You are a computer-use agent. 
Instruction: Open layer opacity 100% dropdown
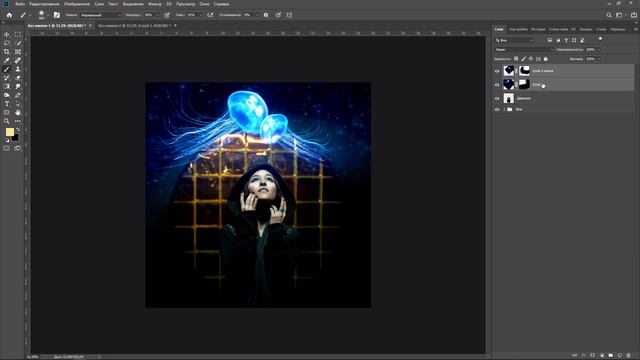coord(598,49)
